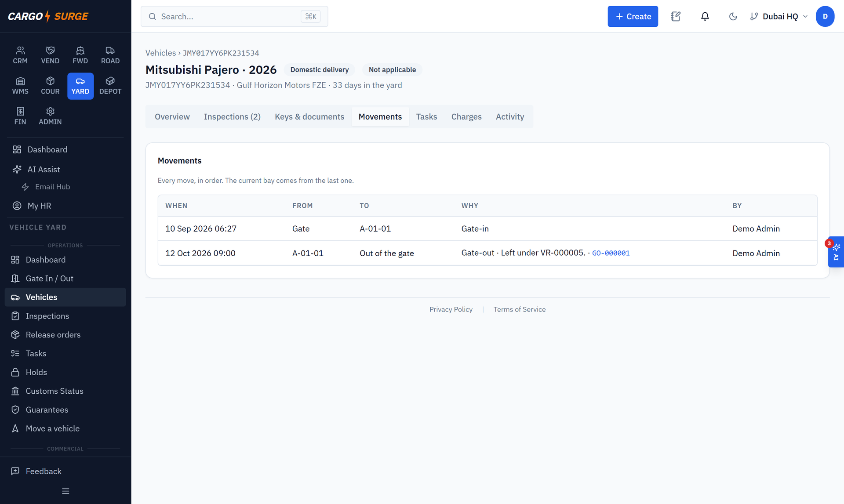
Task: Go to Vehicles breadcrumb link
Action: [160, 53]
